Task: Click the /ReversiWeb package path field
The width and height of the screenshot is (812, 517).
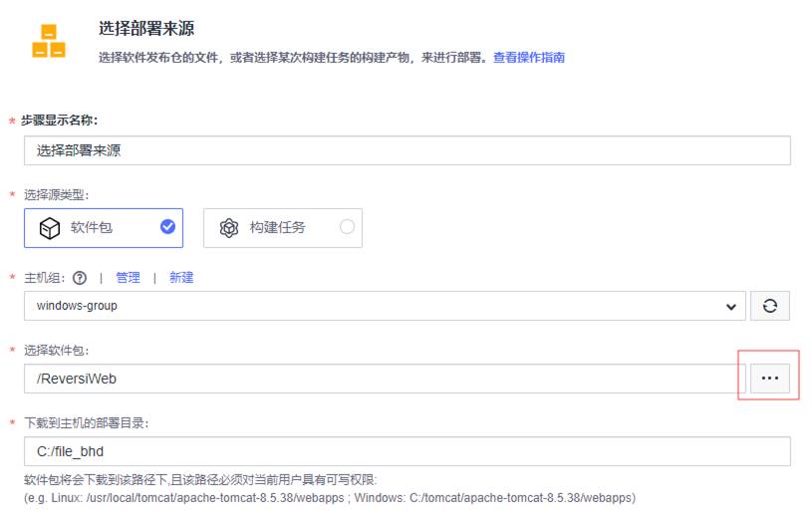Action: pos(385,379)
